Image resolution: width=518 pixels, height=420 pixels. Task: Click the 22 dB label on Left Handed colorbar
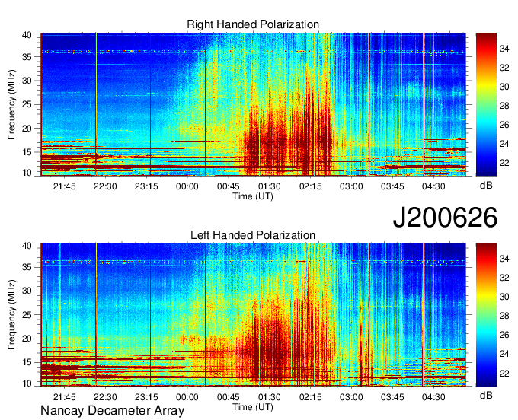(504, 373)
